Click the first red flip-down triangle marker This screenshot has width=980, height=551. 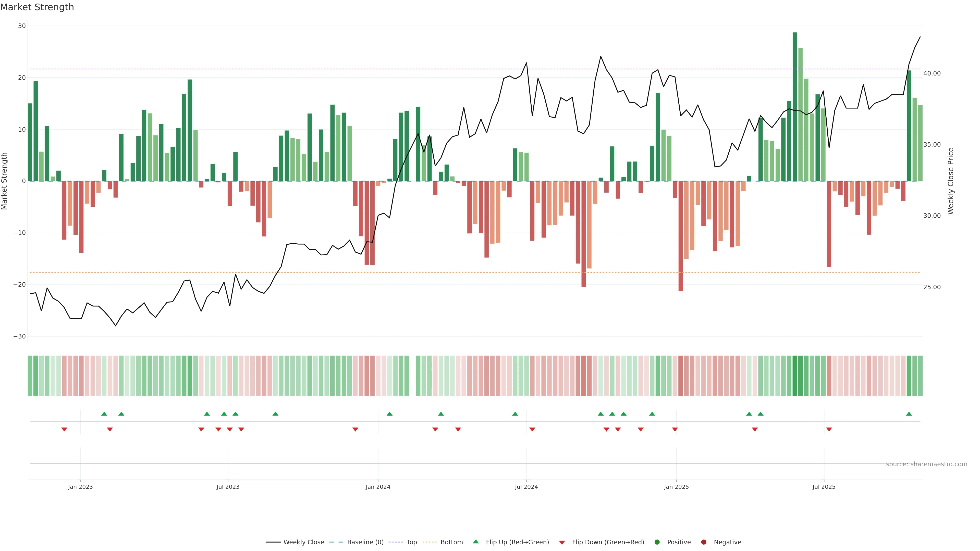click(64, 429)
